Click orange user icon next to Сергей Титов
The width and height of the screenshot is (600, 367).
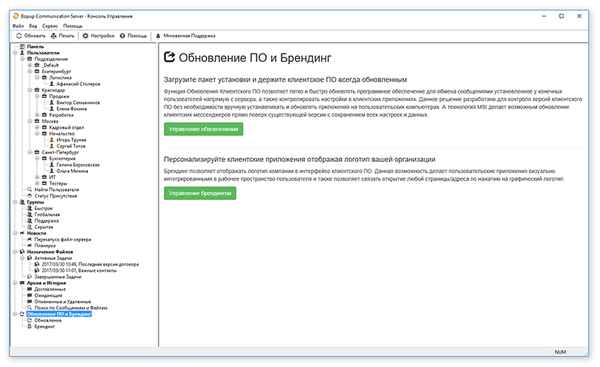click(x=52, y=146)
